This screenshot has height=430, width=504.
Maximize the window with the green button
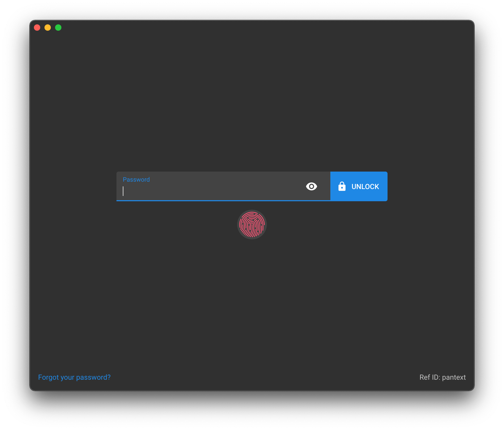pyautogui.click(x=58, y=28)
